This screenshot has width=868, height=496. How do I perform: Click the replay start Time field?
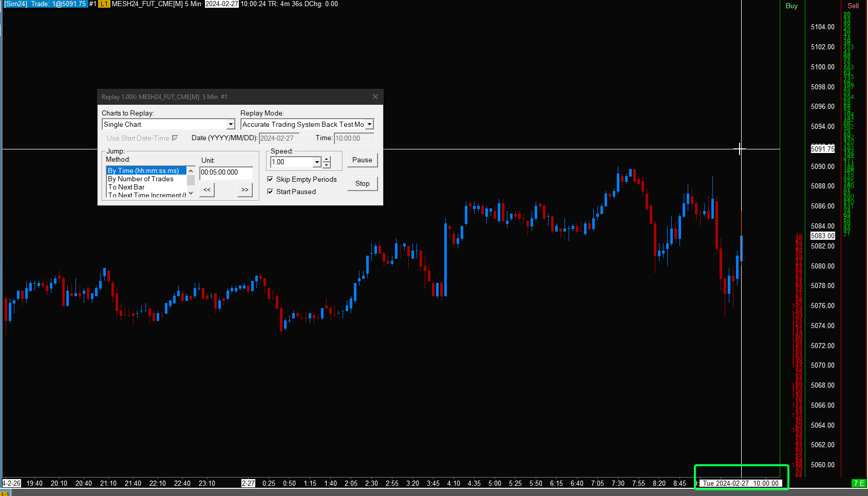point(354,138)
